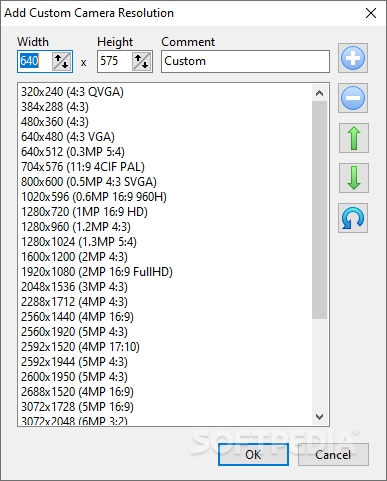Click the Width spinner arrows
387x481 pixels.
pyautogui.click(x=62, y=61)
